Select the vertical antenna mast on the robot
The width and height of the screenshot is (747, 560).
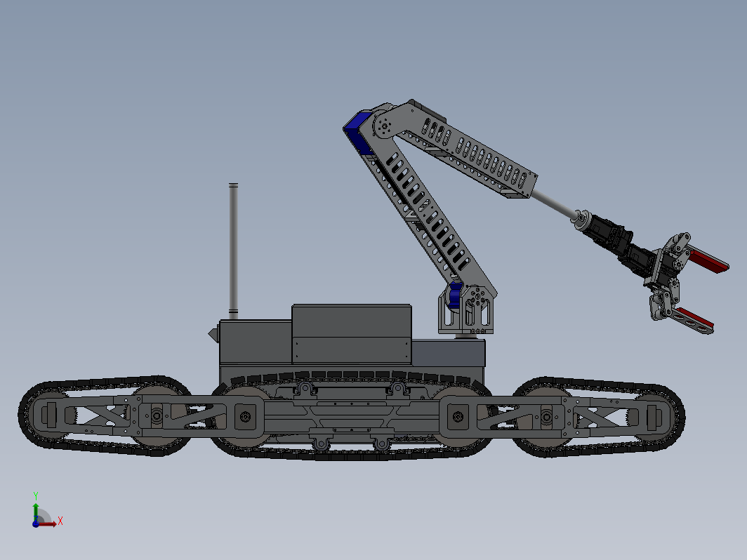(x=233, y=251)
